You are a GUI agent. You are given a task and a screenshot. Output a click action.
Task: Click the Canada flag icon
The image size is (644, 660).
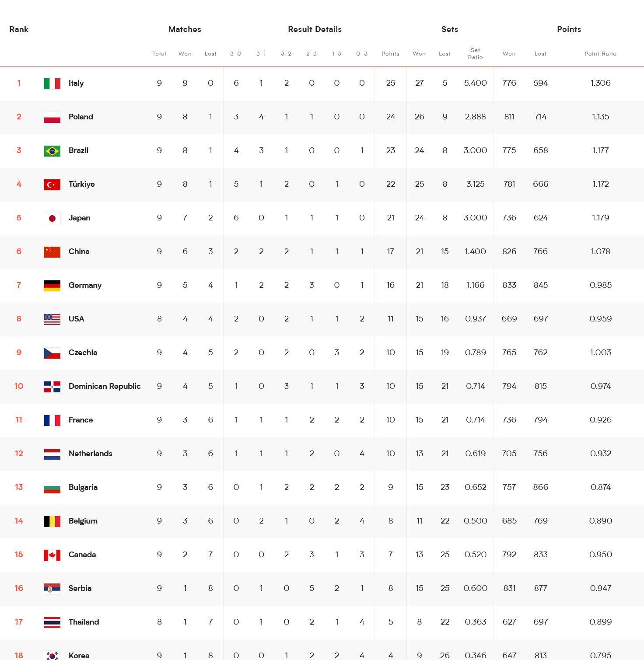[x=52, y=555]
